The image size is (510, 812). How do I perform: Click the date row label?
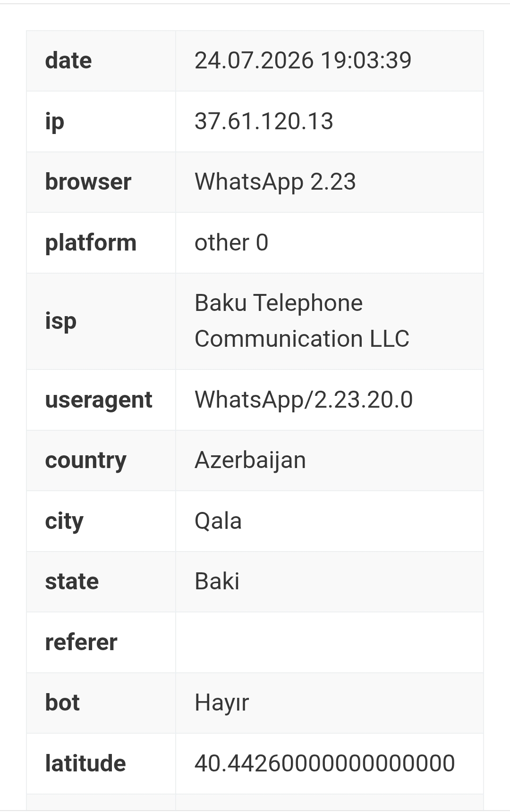tap(68, 60)
